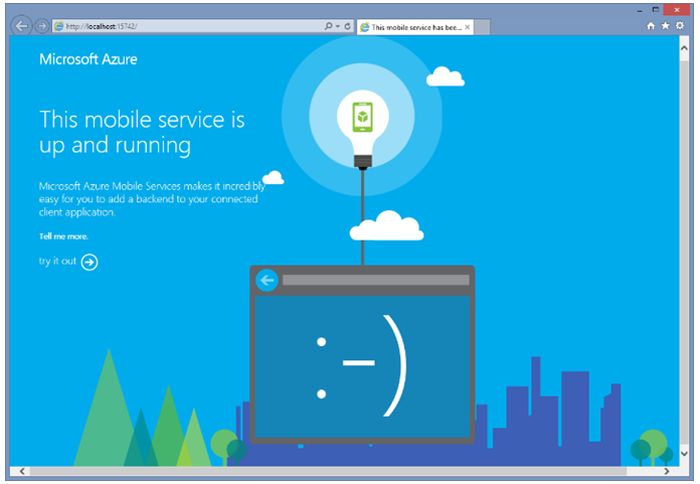Click the Internet Explorer page icon in address bar
Image resolution: width=700 pixels, height=484 pixels.
tap(59, 26)
